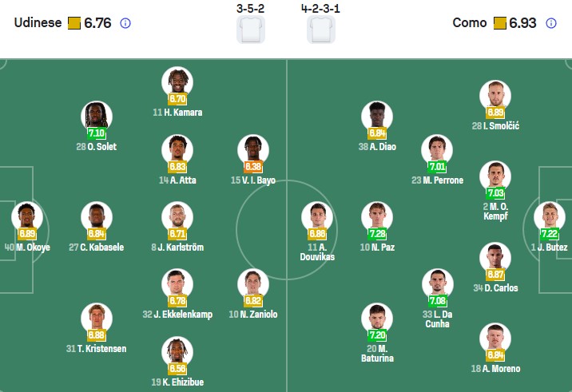Screen dimensions: 572x392
Task: Open H. Kamara's player avatar
Action: [x=177, y=81]
